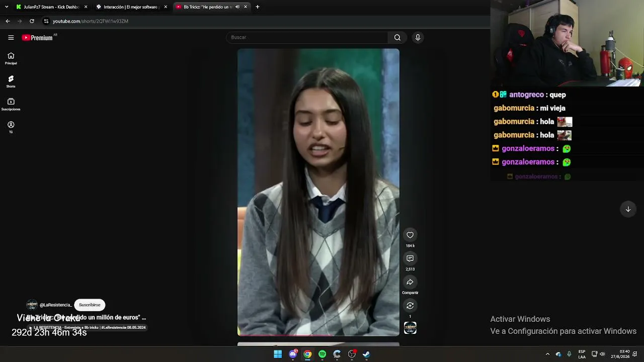Open the Tú section in the sidebar
644x362 pixels.
[x=11, y=127]
